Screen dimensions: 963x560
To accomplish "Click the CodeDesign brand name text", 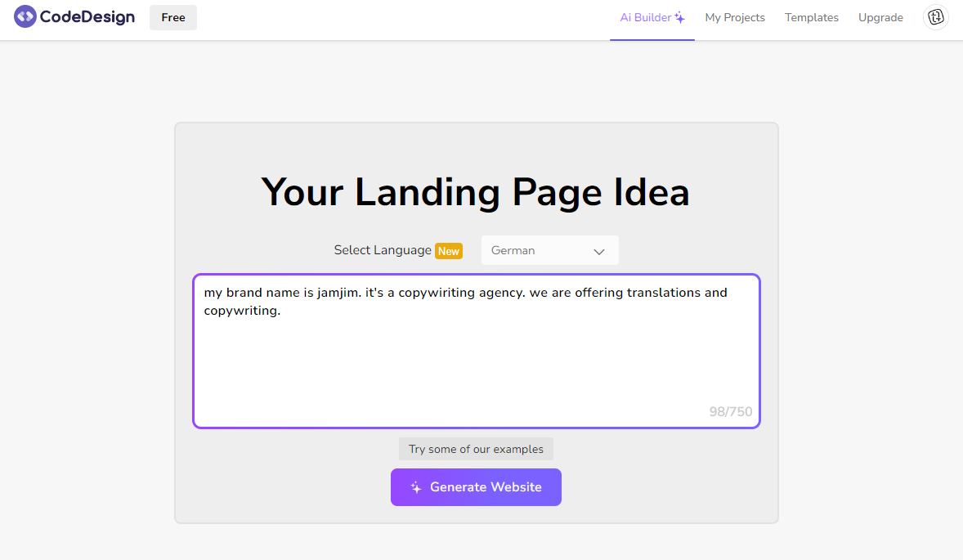I will point(87,17).
